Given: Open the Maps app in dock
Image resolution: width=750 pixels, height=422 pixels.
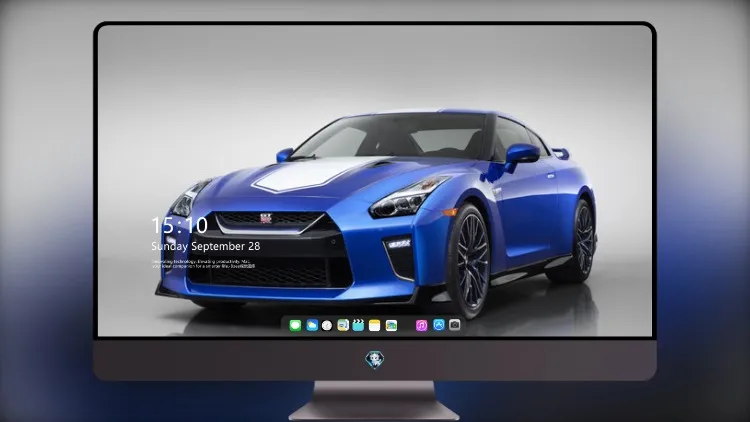Looking at the screenshot, I should pyautogui.click(x=343, y=326).
